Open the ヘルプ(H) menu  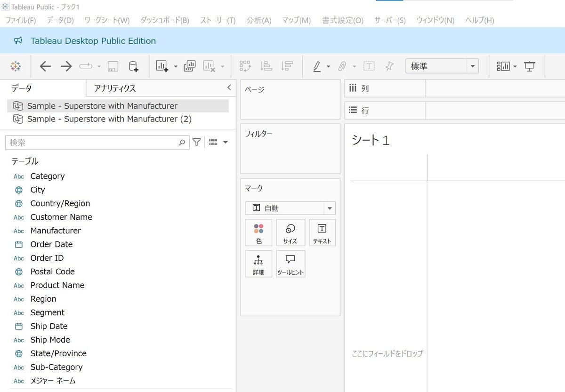coord(480,20)
